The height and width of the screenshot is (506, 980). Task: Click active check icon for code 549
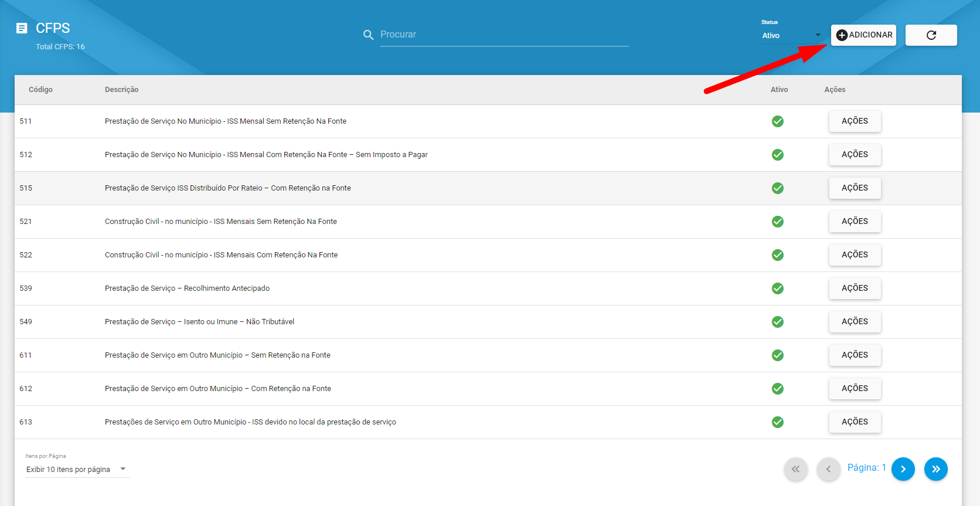[778, 322]
